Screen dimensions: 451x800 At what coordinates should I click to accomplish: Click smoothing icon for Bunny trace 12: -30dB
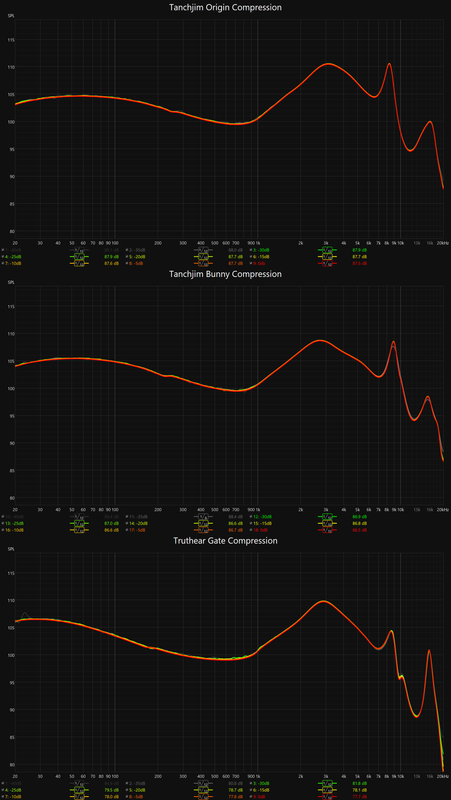click(x=328, y=516)
